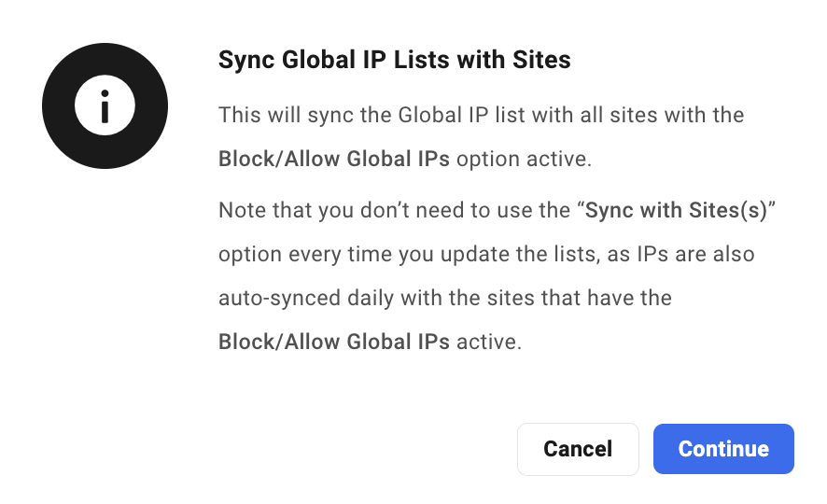827x504 pixels.
Task: Click the 'auto-synced daily with the sites' line
Action: coord(445,298)
